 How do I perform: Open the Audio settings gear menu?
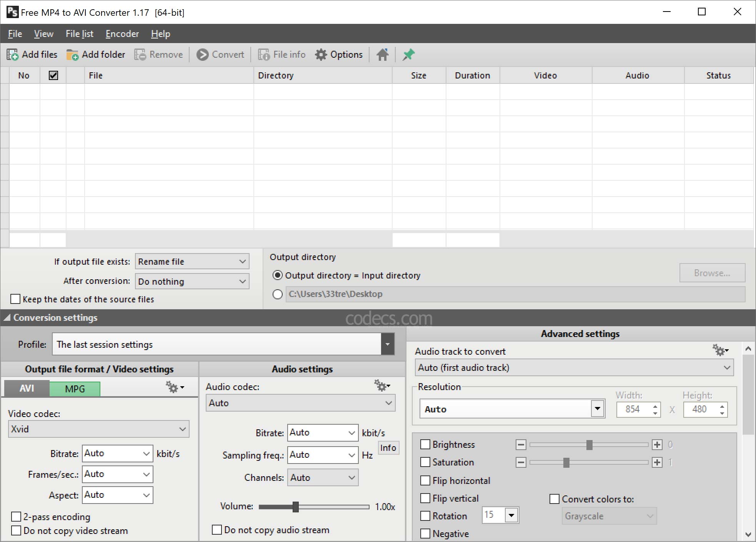382,385
